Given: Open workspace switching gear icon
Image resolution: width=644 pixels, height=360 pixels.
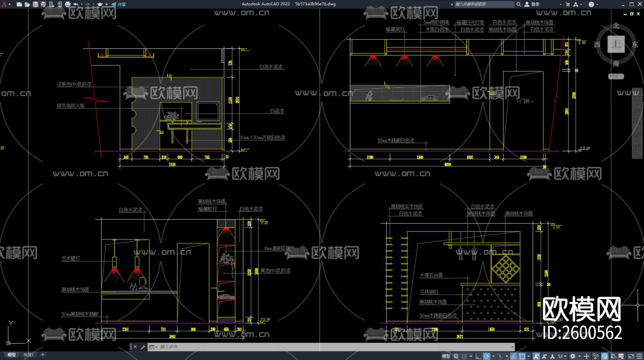Looking at the screenshot, I should click(x=573, y=356).
